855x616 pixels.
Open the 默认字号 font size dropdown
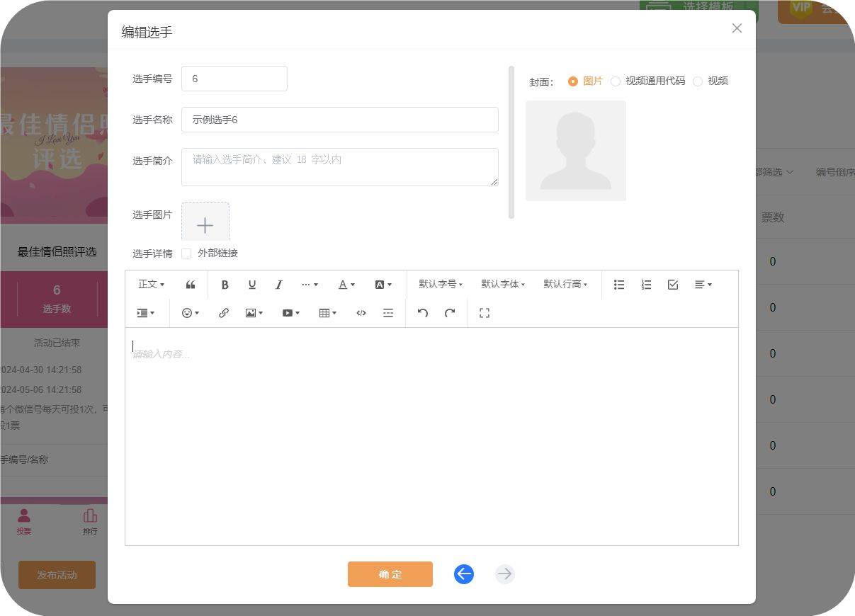(x=440, y=285)
